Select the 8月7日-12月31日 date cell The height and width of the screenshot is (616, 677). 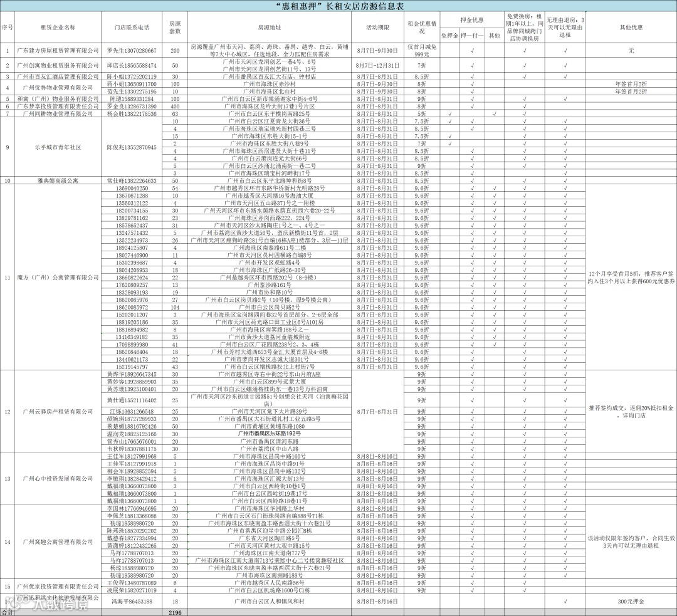(x=377, y=66)
